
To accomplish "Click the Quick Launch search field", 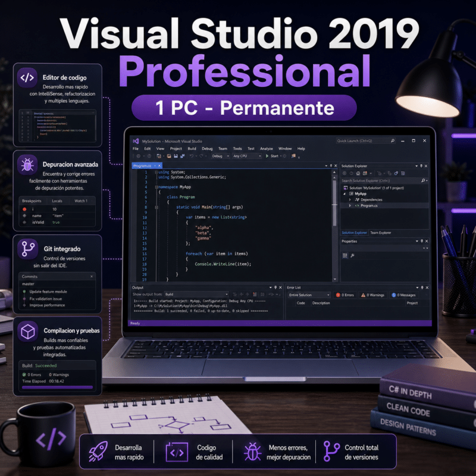I will coord(365,140).
